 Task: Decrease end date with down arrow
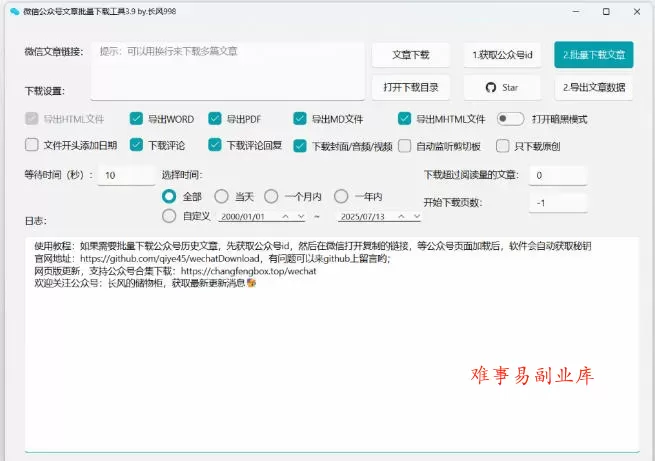(x=416, y=216)
